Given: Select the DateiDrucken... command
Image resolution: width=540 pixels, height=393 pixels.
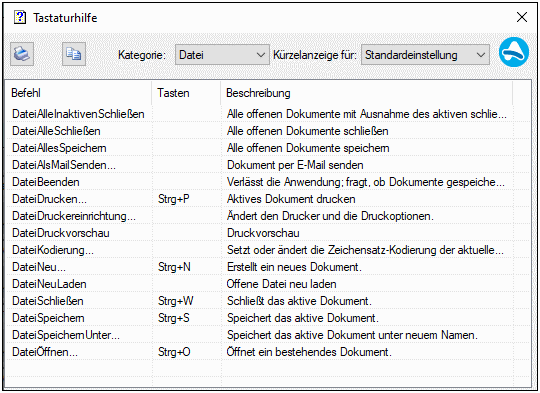Looking at the screenshot, I should (49, 199).
